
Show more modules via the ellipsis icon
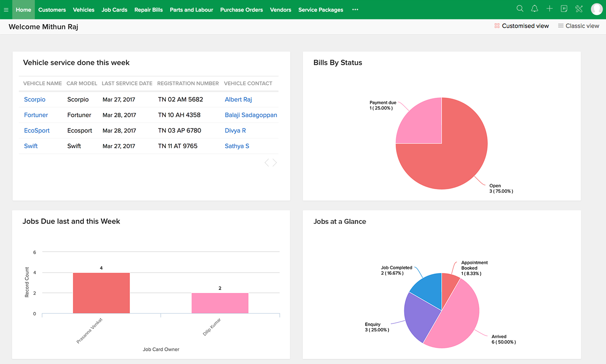coord(355,10)
